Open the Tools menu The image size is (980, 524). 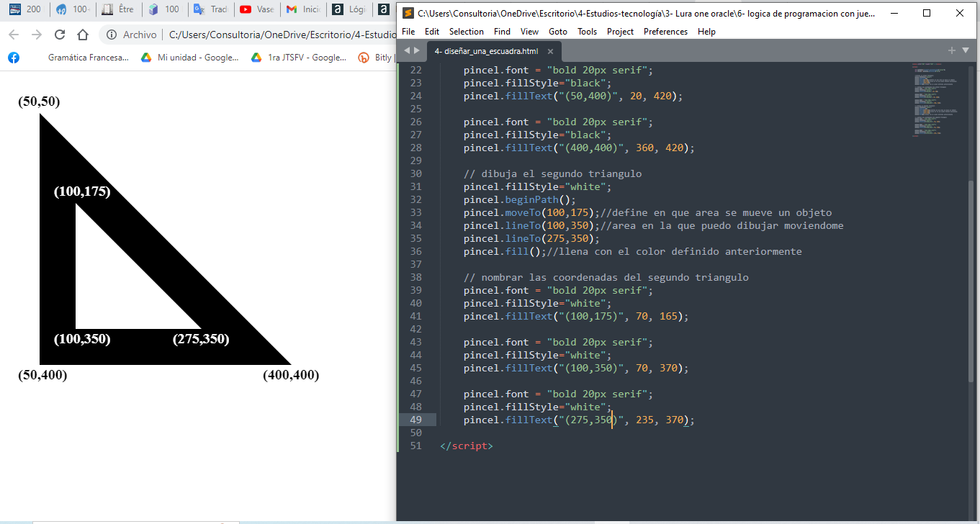pos(588,32)
